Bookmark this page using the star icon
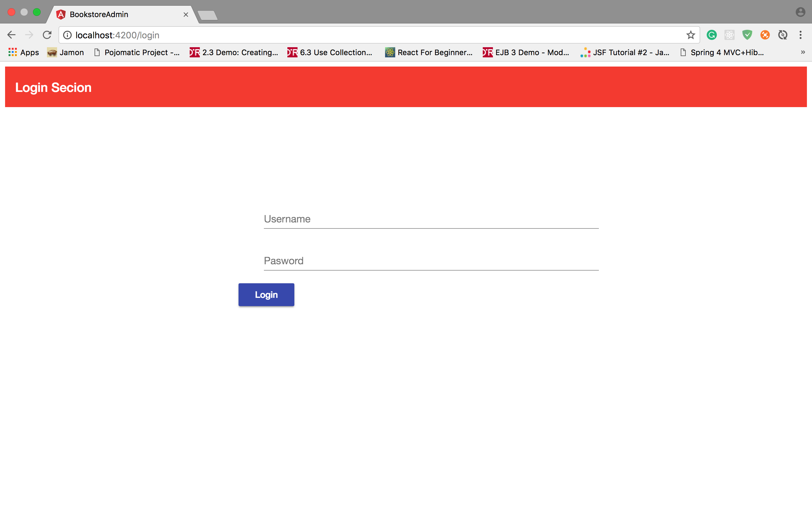Image resolution: width=812 pixels, height=507 pixels. [x=690, y=35]
